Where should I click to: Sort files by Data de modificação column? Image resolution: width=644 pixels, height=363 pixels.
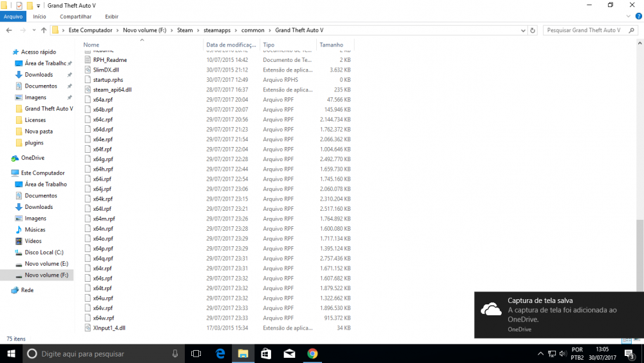(x=231, y=44)
